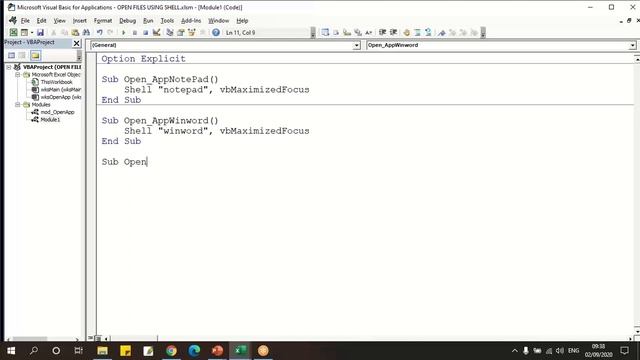Open the Insert object dropdown arrow
This screenshot has width=640, height=360.
point(32,32)
